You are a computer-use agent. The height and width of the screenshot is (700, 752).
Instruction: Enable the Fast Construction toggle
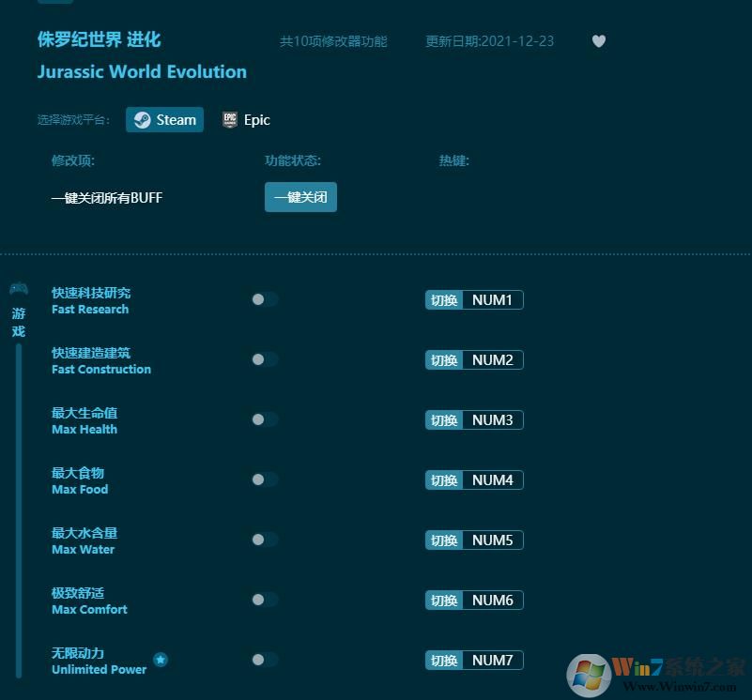[265, 359]
